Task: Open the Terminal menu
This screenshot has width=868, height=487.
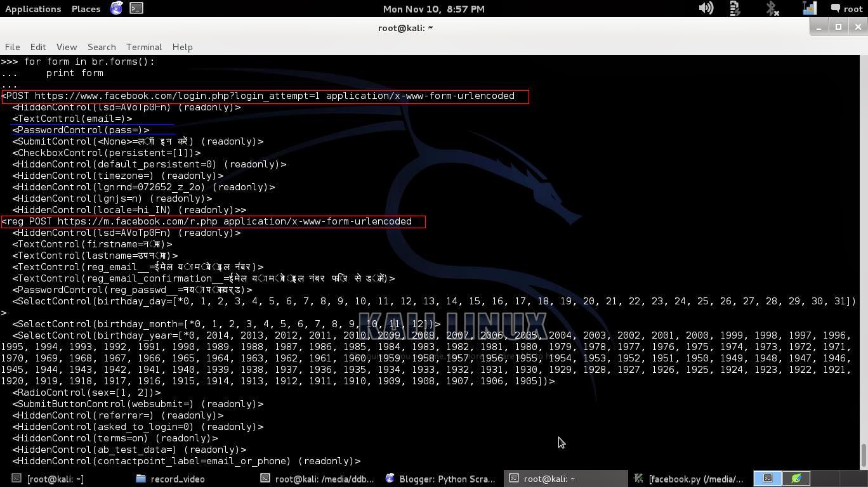Action: click(143, 46)
